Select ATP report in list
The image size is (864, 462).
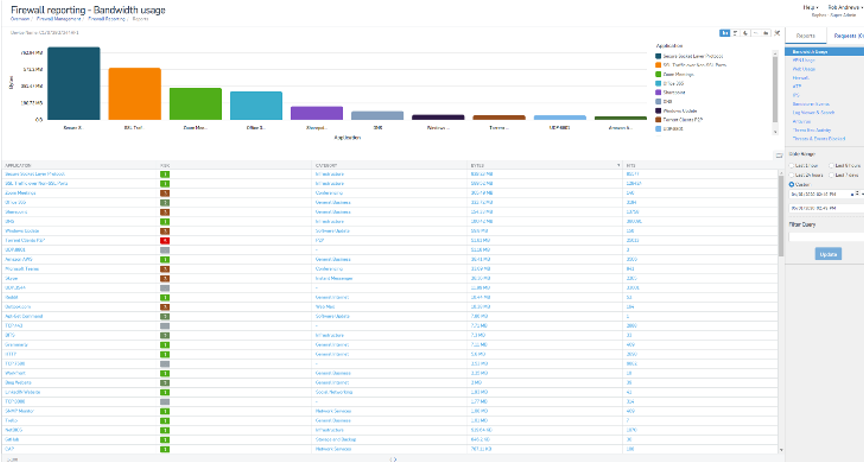click(x=797, y=87)
